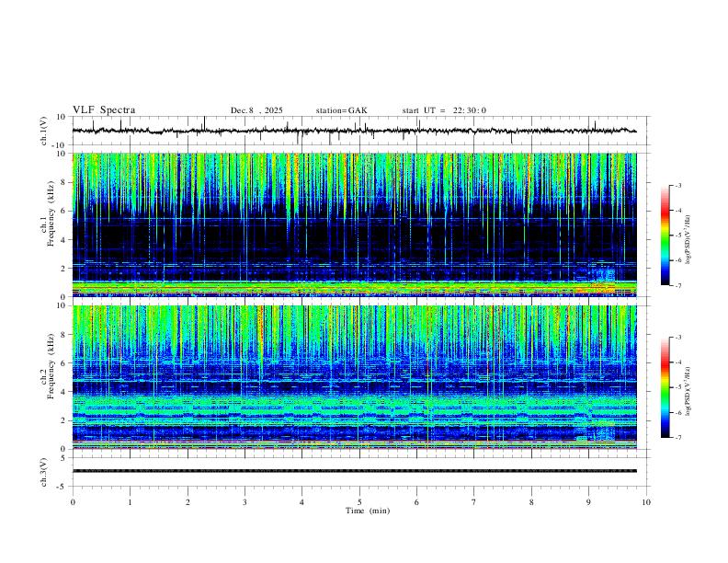Click time axis tick label "7"
The width and height of the screenshot is (728, 563).
(x=474, y=502)
